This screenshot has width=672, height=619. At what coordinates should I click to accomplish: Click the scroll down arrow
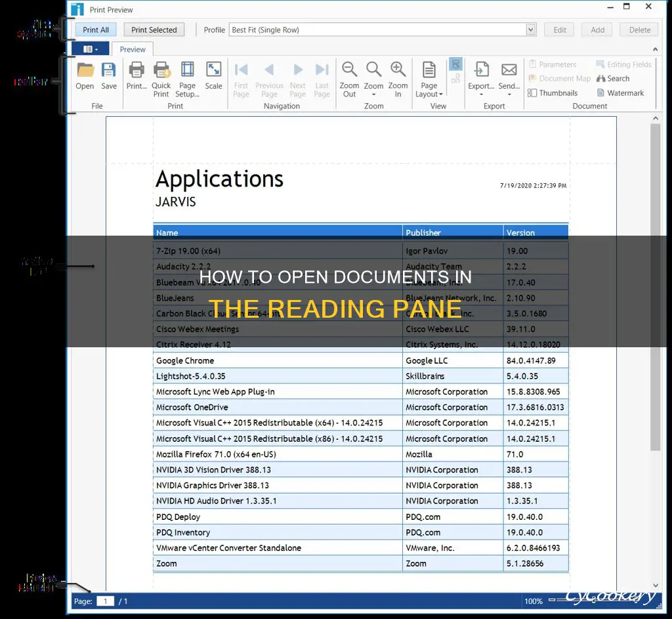[x=656, y=585]
